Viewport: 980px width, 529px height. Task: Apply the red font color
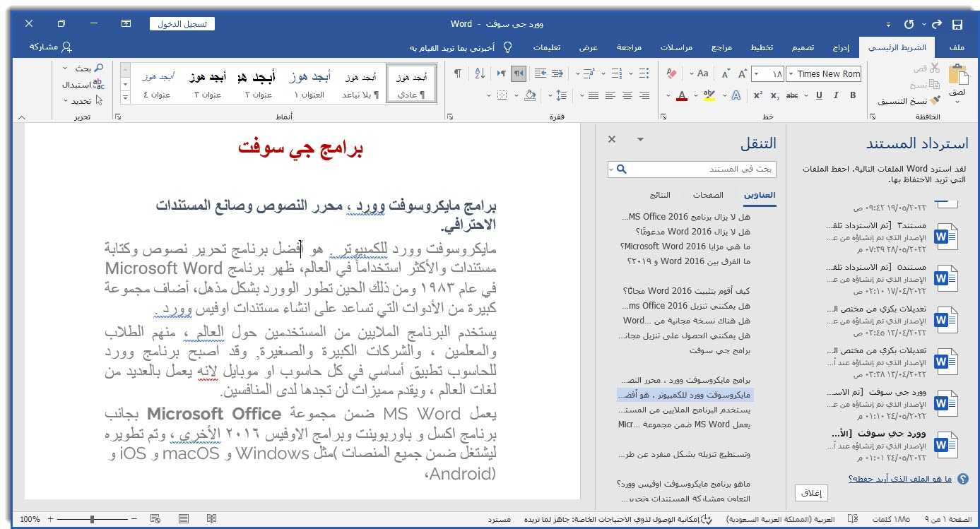[x=682, y=95]
